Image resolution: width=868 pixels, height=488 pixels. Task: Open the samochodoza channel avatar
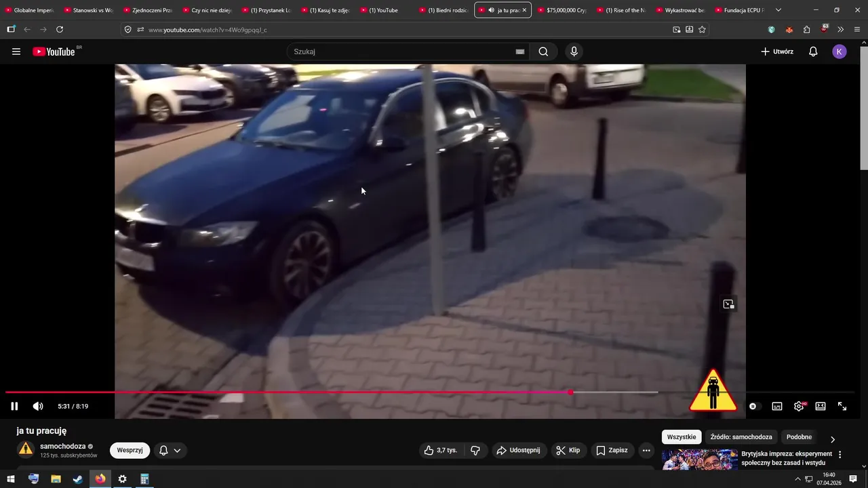[25, 449]
